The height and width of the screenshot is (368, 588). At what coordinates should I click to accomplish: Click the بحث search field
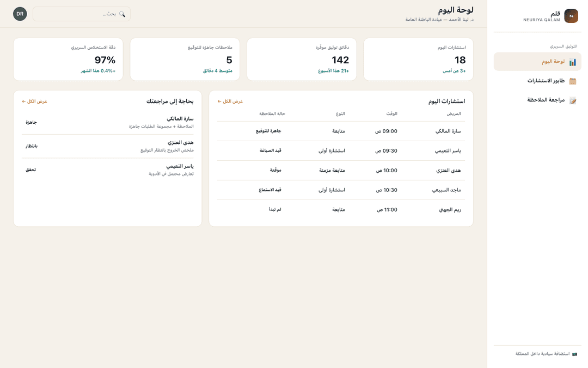pyautogui.click(x=81, y=14)
